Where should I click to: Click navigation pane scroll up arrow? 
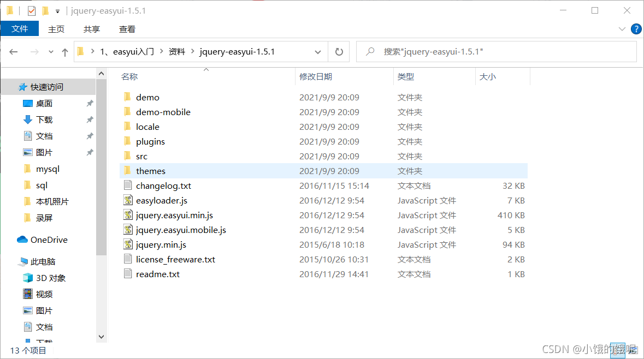click(x=101, y=74)
